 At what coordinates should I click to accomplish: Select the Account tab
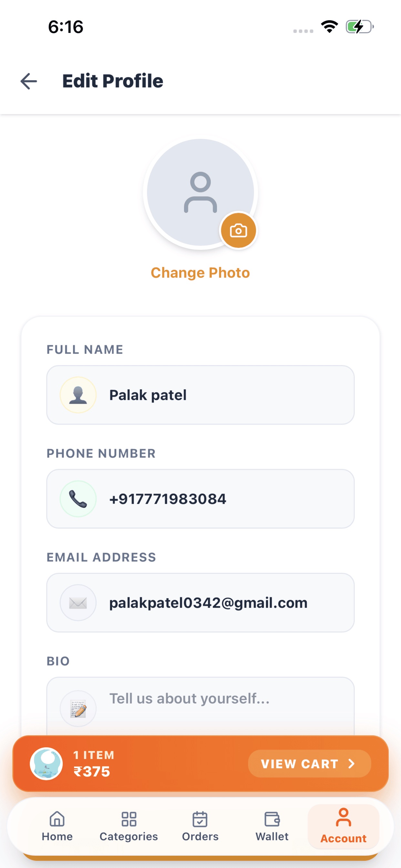pos(344,826)
